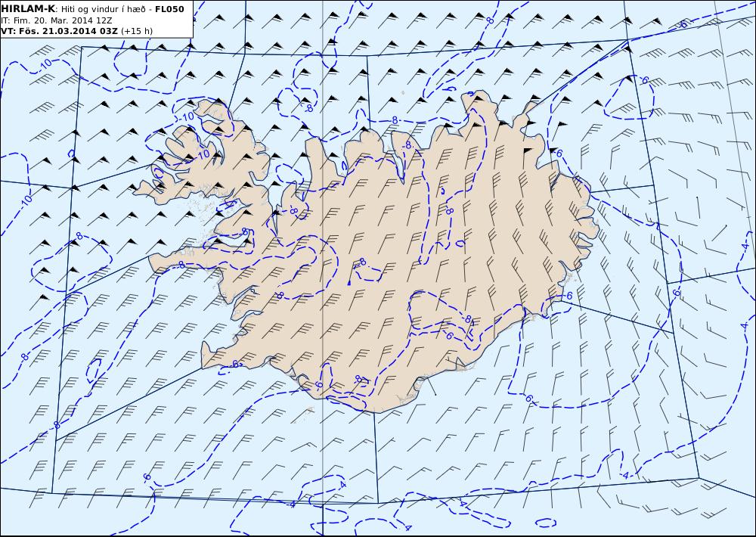Click the HIRLAM-K title text
Viewport: 756px width, 537px height.
(28, 9)
